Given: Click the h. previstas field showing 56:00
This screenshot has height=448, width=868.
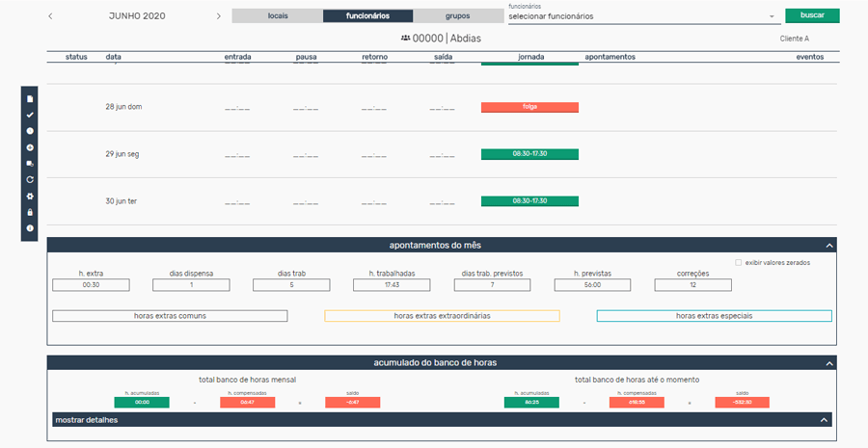Looking at the screenshot, I should 592,285.
